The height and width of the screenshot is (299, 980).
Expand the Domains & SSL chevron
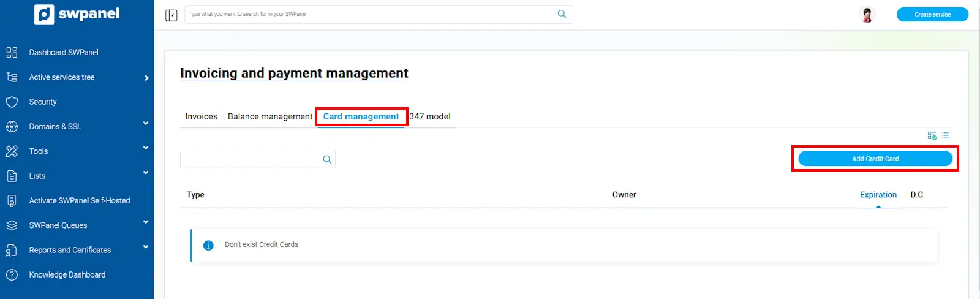[x=146, y=123]
